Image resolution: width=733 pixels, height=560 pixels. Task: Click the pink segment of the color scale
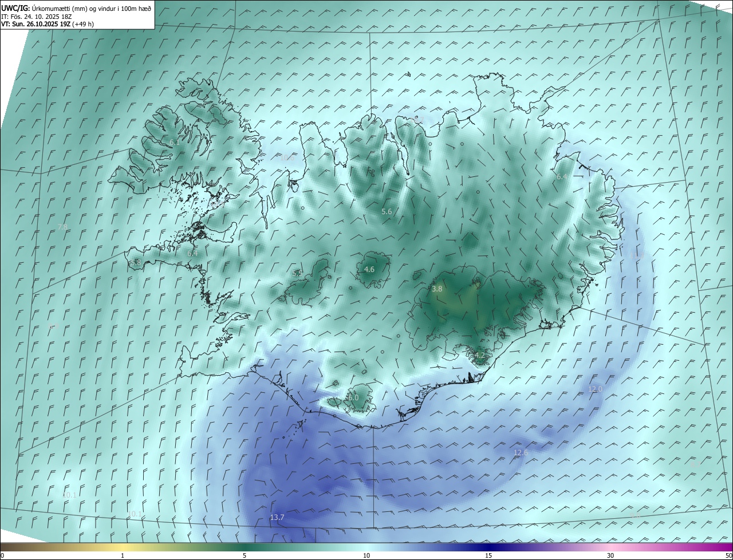coord(610,547)
